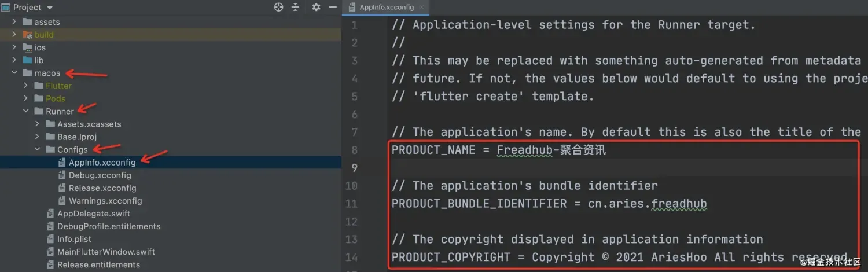The image size is (868, 272).
Task: Collapse the macos folder
Action: 14,73
